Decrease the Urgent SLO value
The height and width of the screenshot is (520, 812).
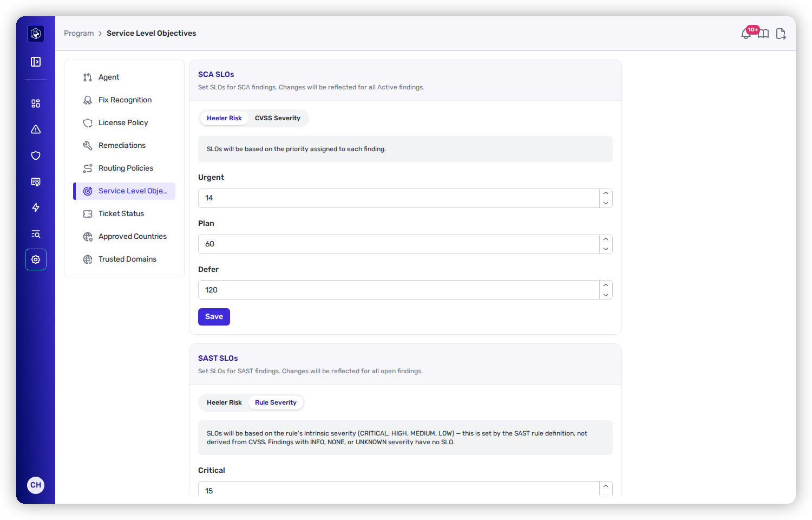pos(606,203)
